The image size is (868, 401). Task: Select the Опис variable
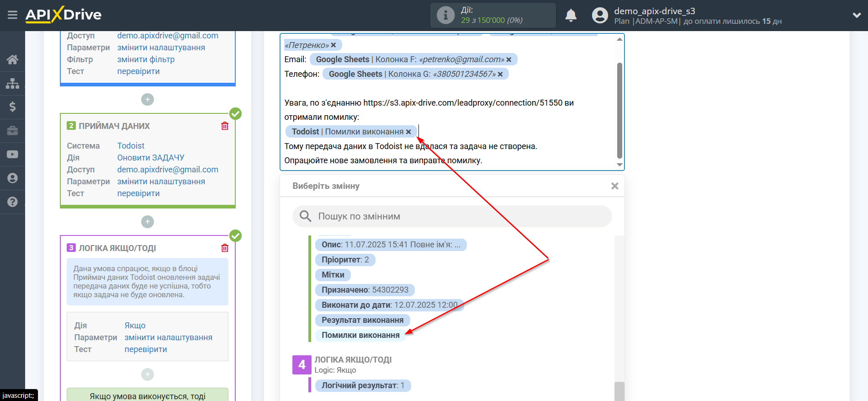[391, 245]
